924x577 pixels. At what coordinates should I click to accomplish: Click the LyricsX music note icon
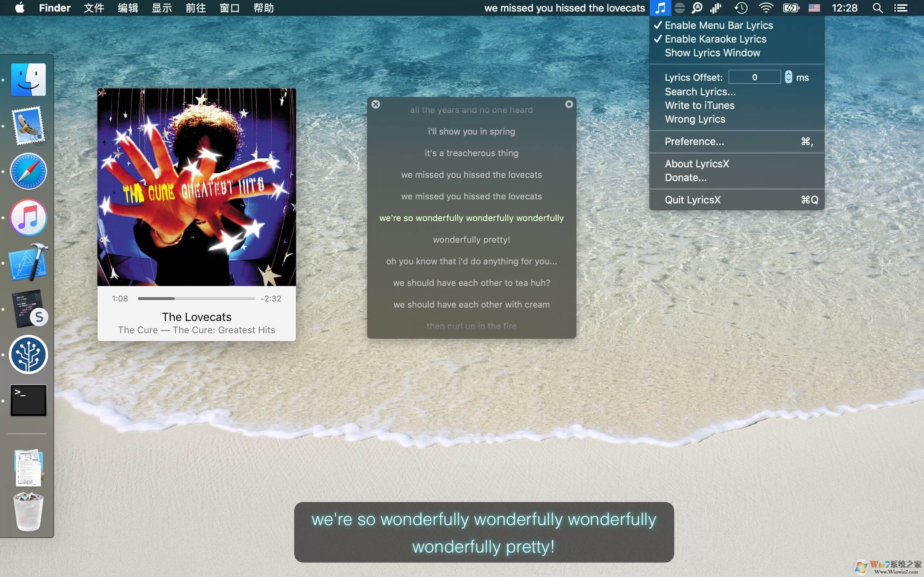tap(661, 8)
